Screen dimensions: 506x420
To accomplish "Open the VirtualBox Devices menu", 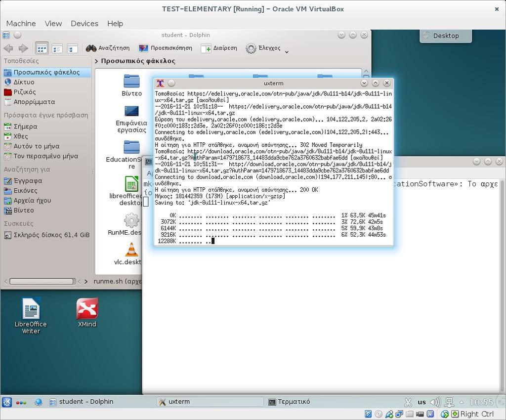I will [84, 24].
